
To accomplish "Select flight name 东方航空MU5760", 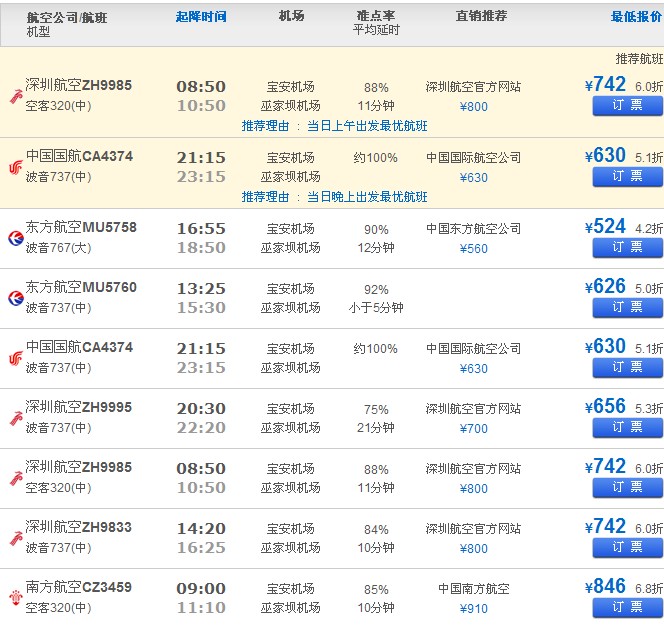I will tap(81, 287).
